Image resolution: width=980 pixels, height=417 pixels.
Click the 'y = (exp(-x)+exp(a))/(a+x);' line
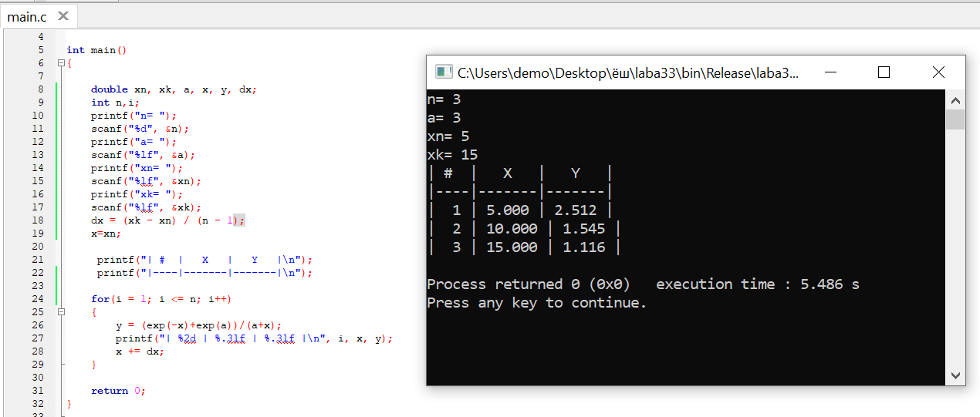click(x=198, y=325)
